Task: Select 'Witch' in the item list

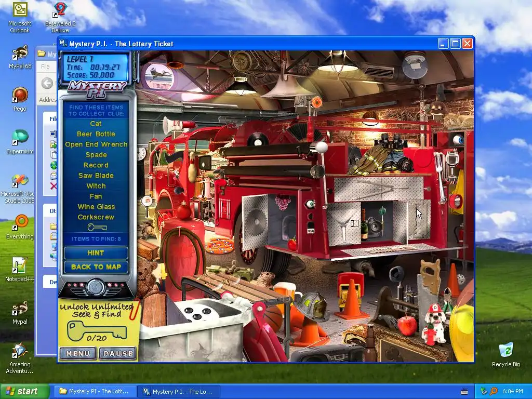Action: [x=96, y=186]
